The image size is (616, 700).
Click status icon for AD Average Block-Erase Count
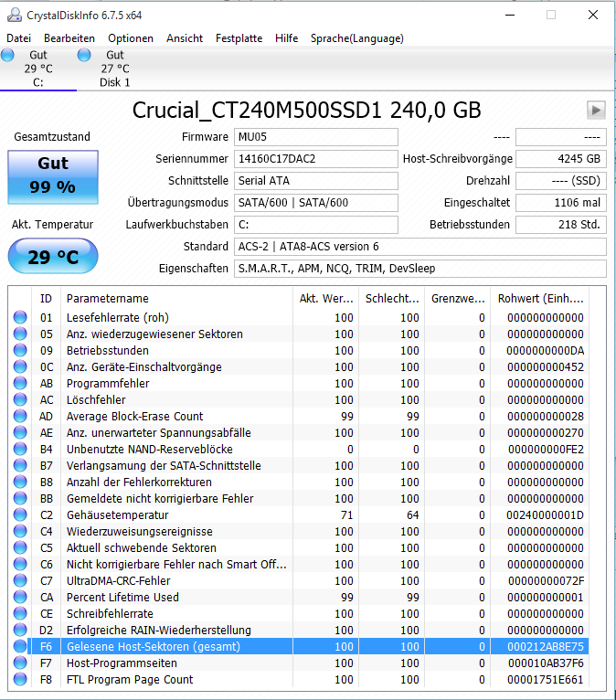point(20,416)
